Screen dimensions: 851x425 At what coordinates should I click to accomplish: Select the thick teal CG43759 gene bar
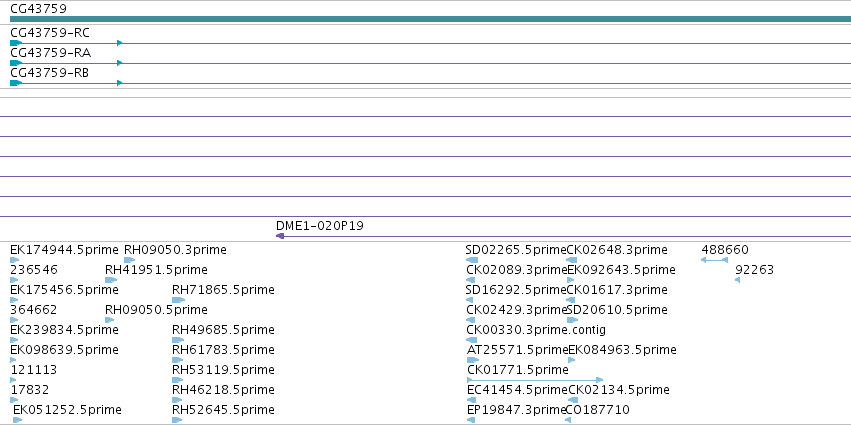(x=430, y=19)
